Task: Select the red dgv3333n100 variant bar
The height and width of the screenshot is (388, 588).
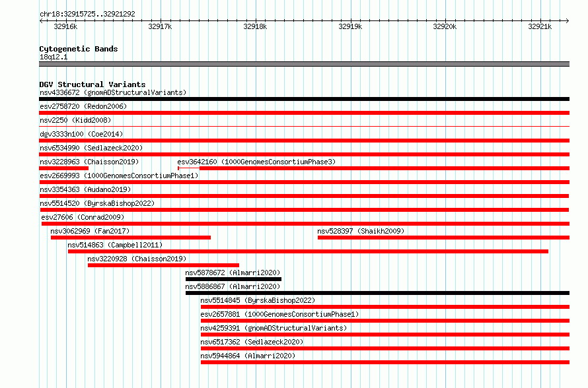Action: pos(304,141)
